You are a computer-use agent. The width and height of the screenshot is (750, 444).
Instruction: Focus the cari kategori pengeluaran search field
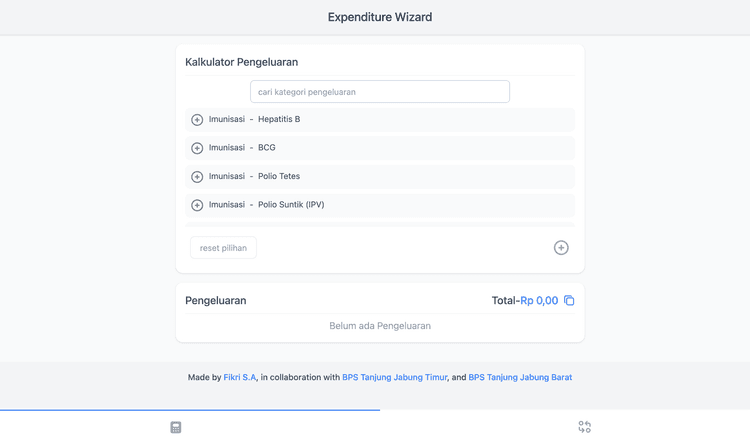pyautogui.click(x=380, y=92)
